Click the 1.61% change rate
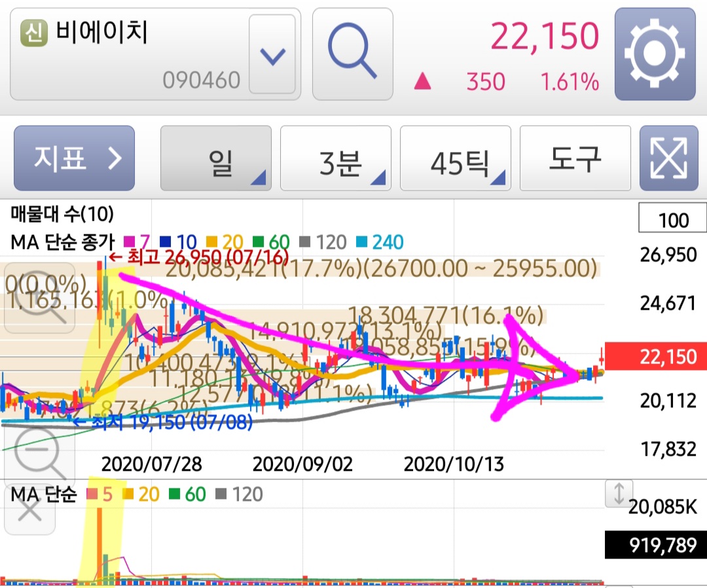This screenshot has width=707, height=588. 570,82
